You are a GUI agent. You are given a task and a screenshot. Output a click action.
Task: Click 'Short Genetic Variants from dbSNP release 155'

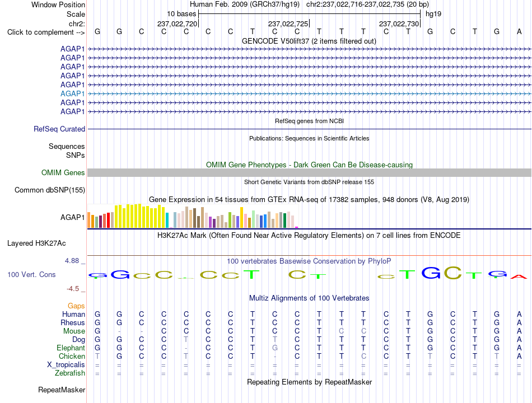309,182
